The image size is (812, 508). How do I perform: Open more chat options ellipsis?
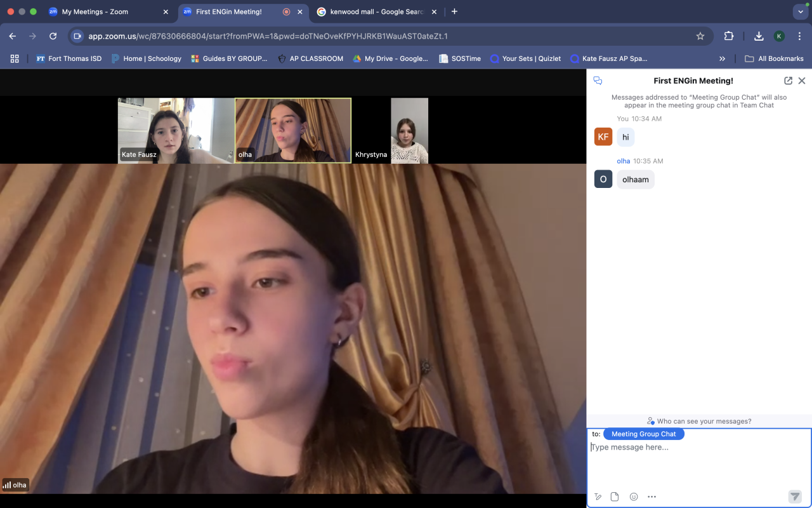click(652, 497)
